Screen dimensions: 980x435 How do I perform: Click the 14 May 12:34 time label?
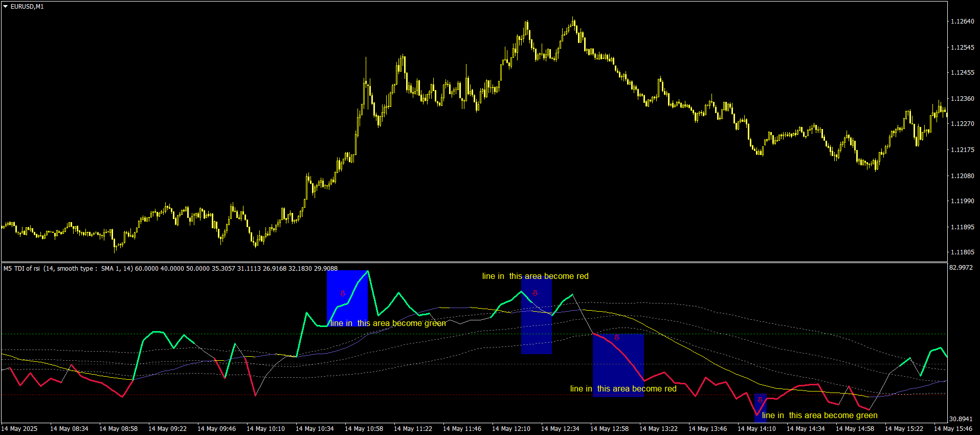(560, 429)
